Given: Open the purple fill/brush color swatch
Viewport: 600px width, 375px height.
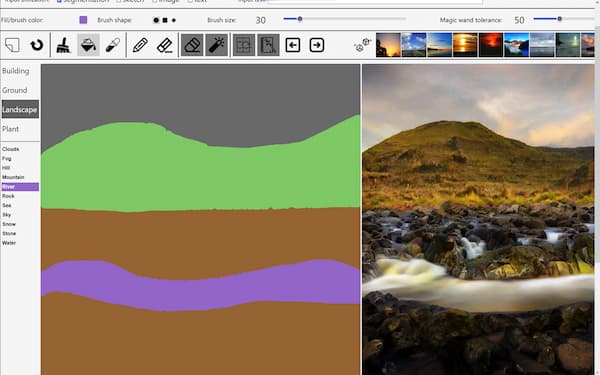Looking at the screenshot, I should click(83, 20).
